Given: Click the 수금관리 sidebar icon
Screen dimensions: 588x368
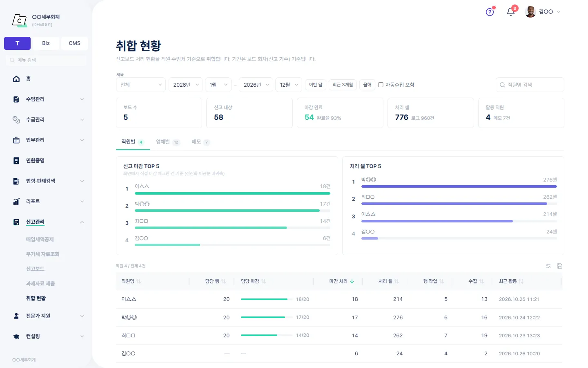Looking at the screenshot, I should pyautogui.click(x=16, y=120).
